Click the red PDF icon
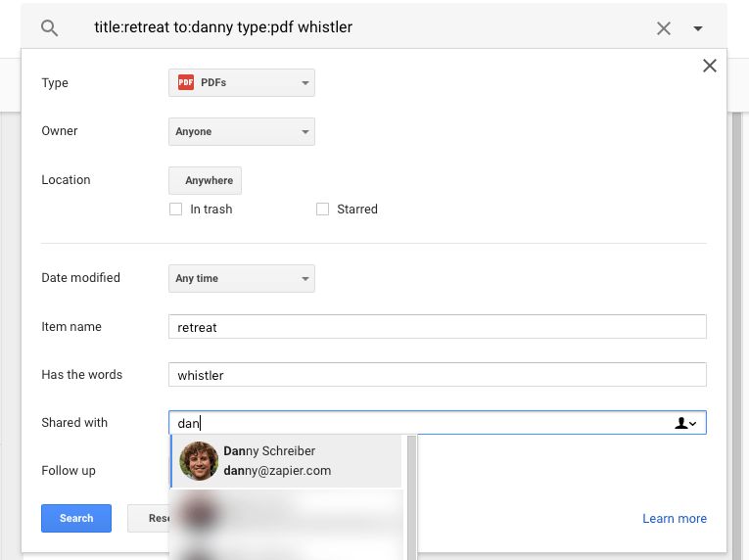This screenshot has height=560, width=749. pyautogui.click(x=186, y=83)
